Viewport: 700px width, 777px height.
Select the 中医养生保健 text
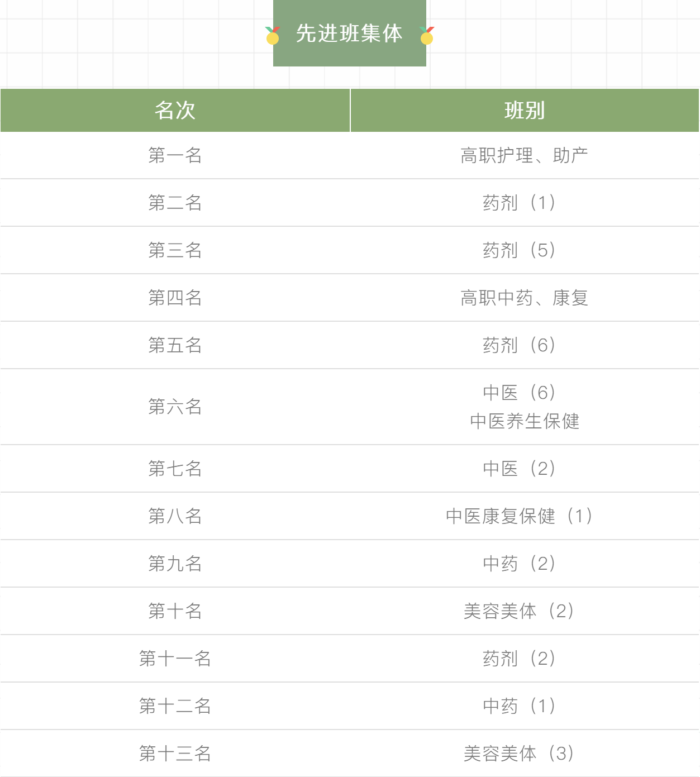pyautogui.click(x=525, y=421)
